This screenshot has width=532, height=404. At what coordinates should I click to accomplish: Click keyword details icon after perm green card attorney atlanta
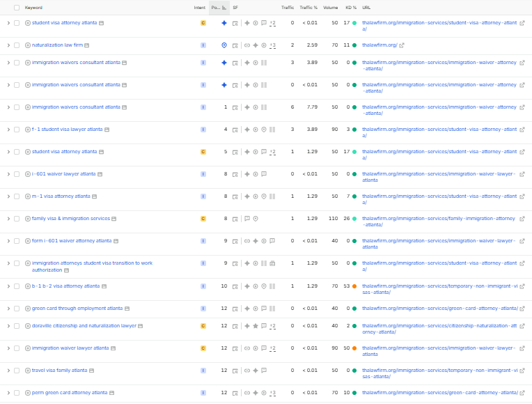[x=111, y=393]
